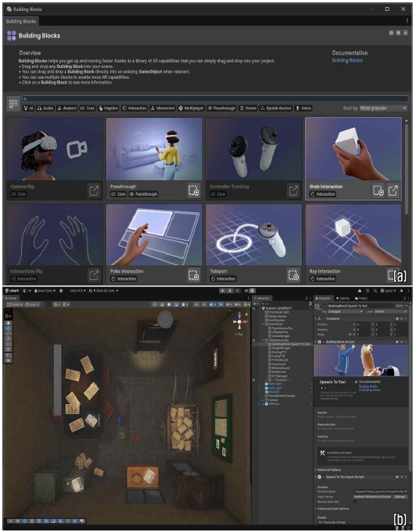Select the View hand tool in scene overlay
Image resolution: width=415 pixels, height=532 pixels.
(x=9, y=324)
